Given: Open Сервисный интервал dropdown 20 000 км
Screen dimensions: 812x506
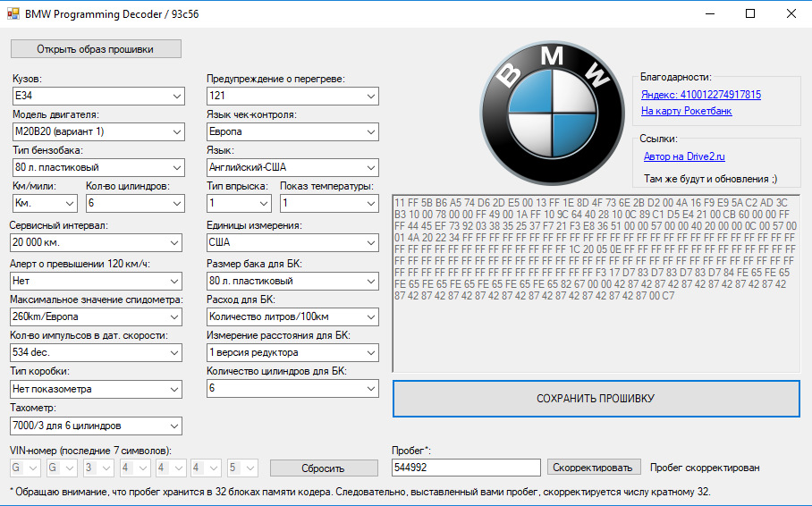Looking at the screenshot, I should 96,242.
